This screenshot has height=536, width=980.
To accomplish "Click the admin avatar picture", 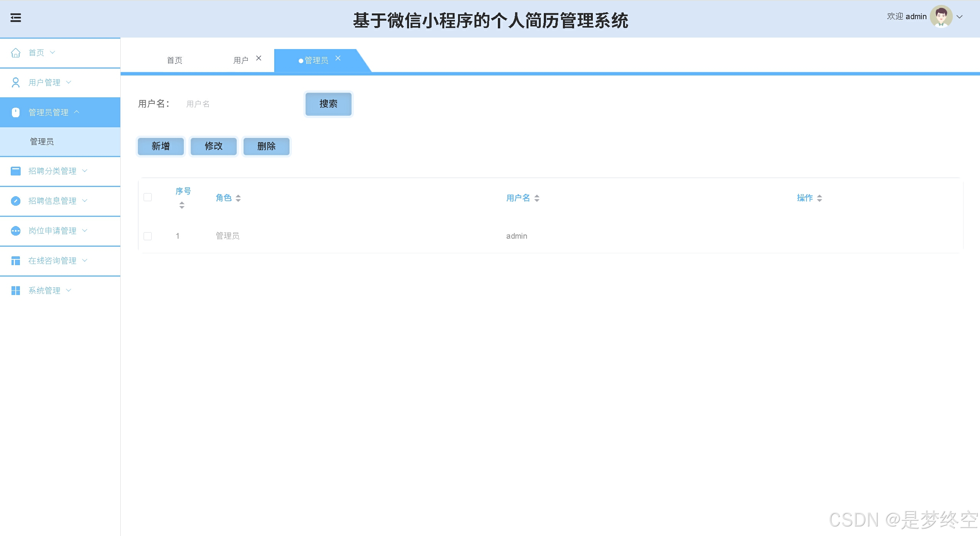I will pos(941,16).
